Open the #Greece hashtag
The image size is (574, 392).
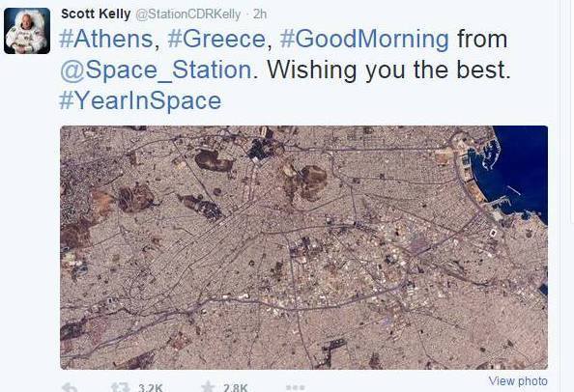coord(216,39)
